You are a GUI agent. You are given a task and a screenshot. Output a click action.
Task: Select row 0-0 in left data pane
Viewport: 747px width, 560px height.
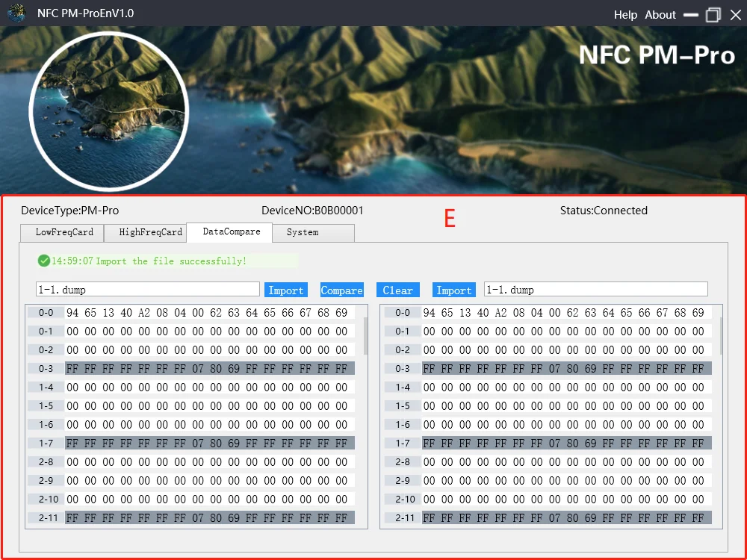(x=191, y=313)
